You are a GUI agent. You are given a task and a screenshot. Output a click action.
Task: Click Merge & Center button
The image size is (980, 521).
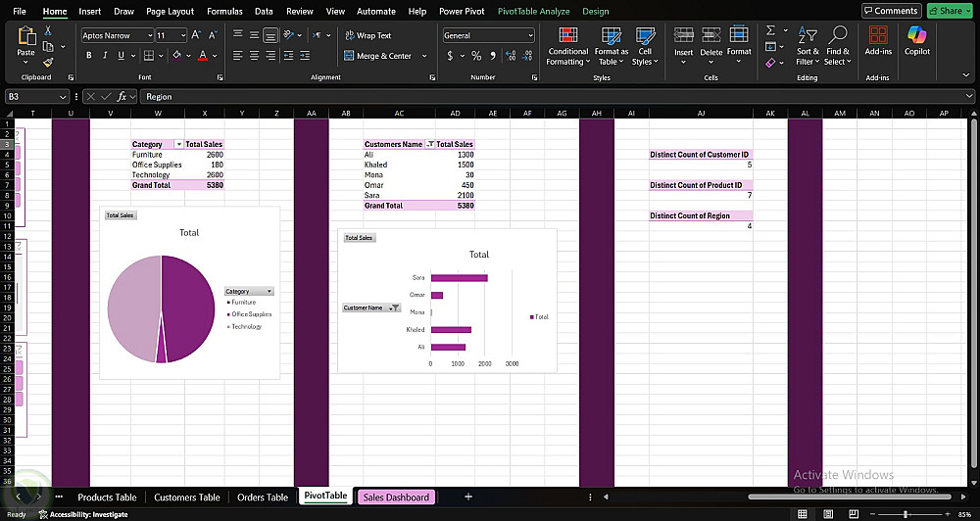[378, 56]
